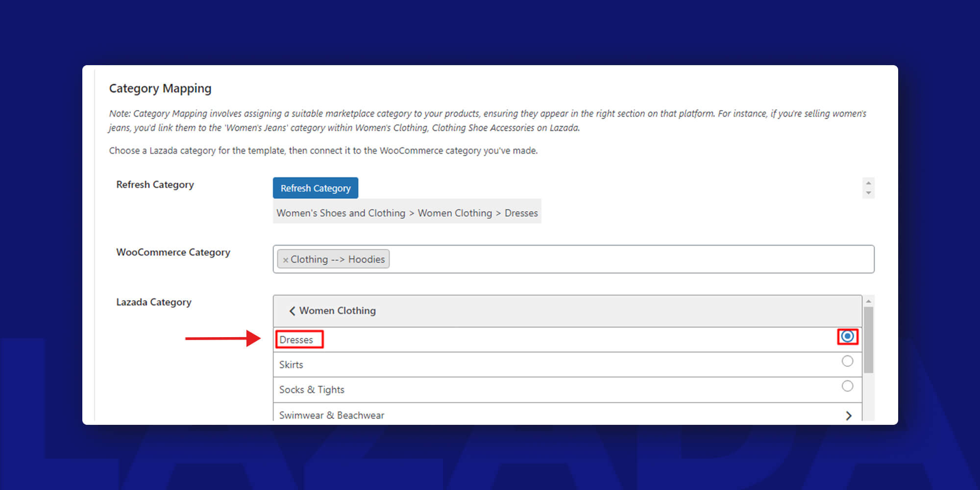The height and width of the screenshot is (490, 980).
Task: Click the back chevron beside Women Clothing
Action: [292, 311]
